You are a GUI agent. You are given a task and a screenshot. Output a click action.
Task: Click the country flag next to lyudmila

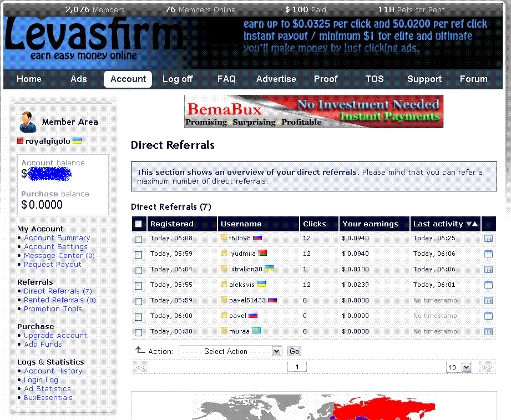(x=262, y=253)
